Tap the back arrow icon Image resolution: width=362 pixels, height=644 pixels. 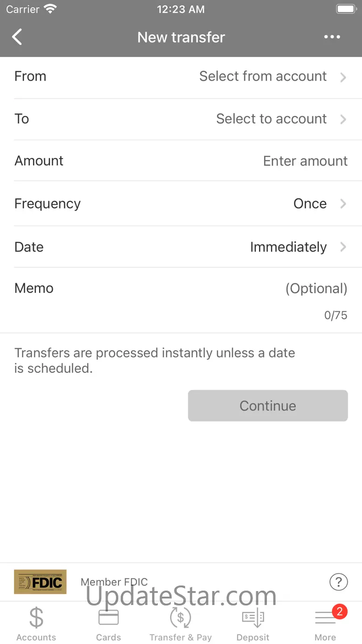(17, 37)
